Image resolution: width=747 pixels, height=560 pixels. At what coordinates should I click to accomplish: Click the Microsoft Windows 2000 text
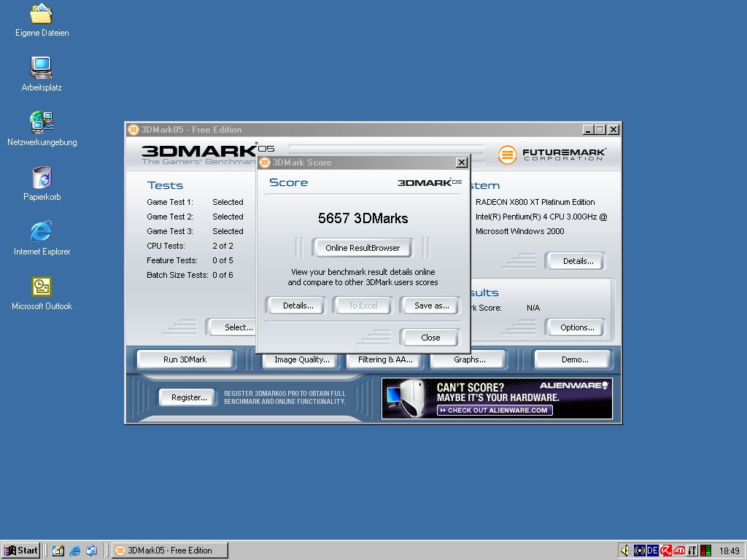click(519, 231)
